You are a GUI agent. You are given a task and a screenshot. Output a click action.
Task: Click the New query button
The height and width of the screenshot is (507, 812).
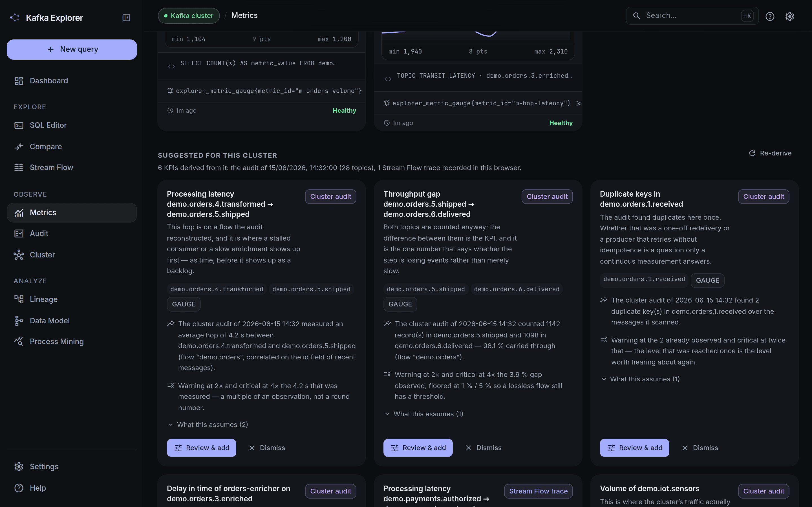(x=72, y=50)
